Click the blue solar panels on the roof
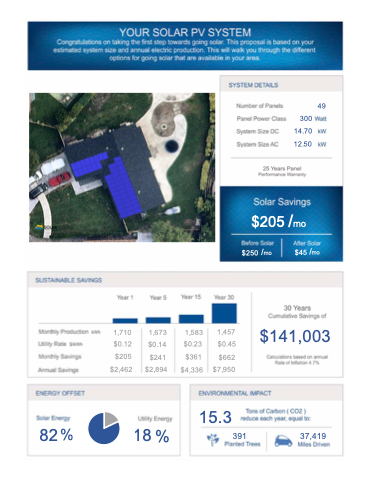Screen dimensions: 371x480 point(110,180)
